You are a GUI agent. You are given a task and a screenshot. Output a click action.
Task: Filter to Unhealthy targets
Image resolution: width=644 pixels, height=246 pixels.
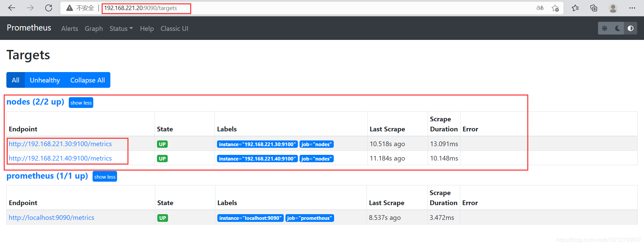pos(45,80)
